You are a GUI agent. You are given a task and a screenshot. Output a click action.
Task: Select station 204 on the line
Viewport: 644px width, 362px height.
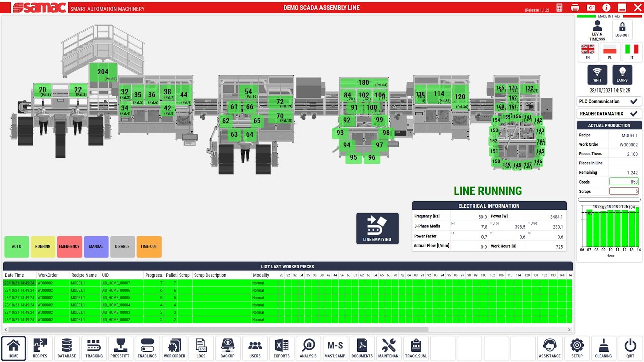click(103, 73)
